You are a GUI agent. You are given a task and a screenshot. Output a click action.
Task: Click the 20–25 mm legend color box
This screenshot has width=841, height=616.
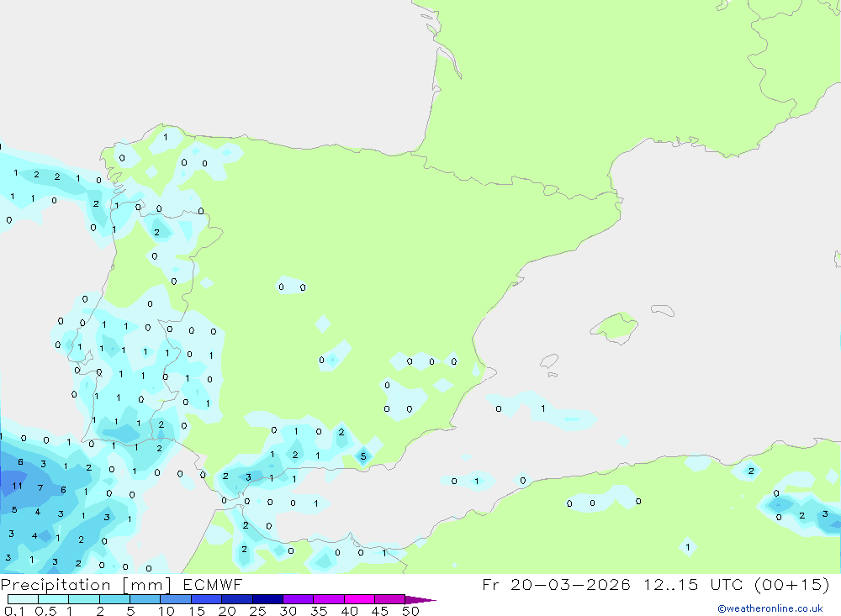click(237, 599)
